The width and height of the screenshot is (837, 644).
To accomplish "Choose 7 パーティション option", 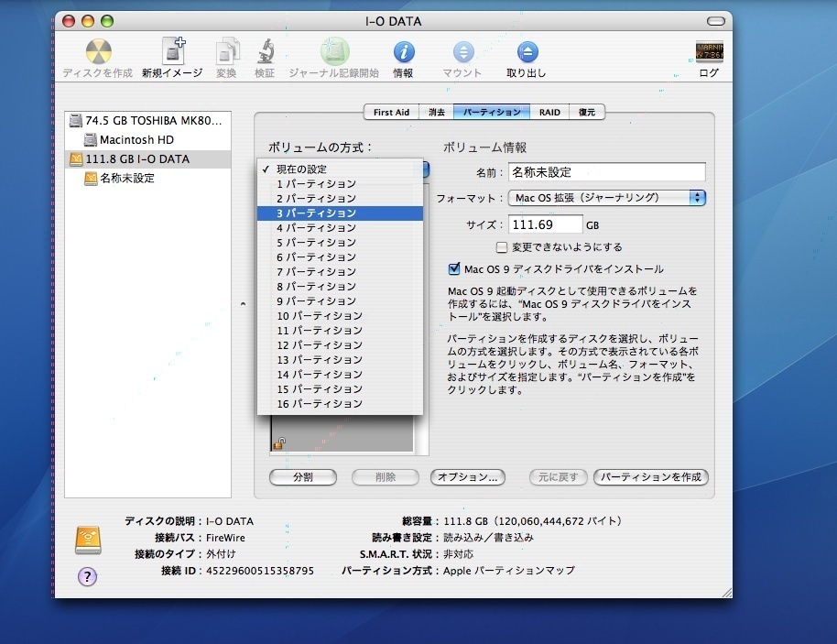I will coord(340,272).
